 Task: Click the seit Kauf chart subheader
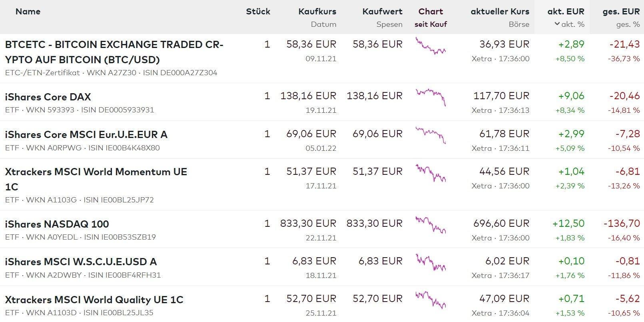click(x=431, y=24)
